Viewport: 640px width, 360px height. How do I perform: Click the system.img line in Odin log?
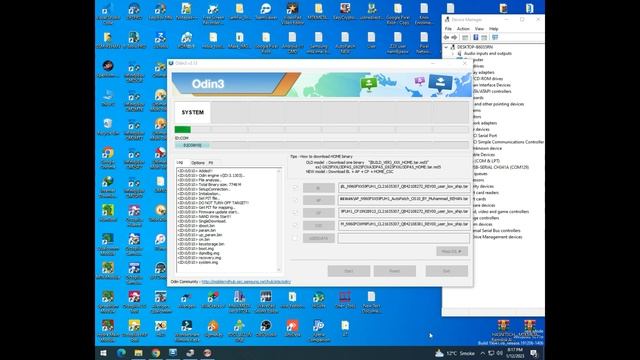199,262
